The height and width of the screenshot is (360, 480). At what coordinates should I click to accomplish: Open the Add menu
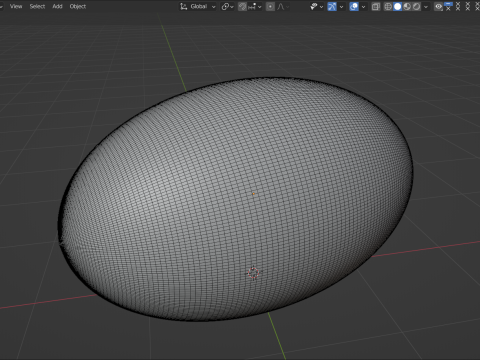[57, 6]
